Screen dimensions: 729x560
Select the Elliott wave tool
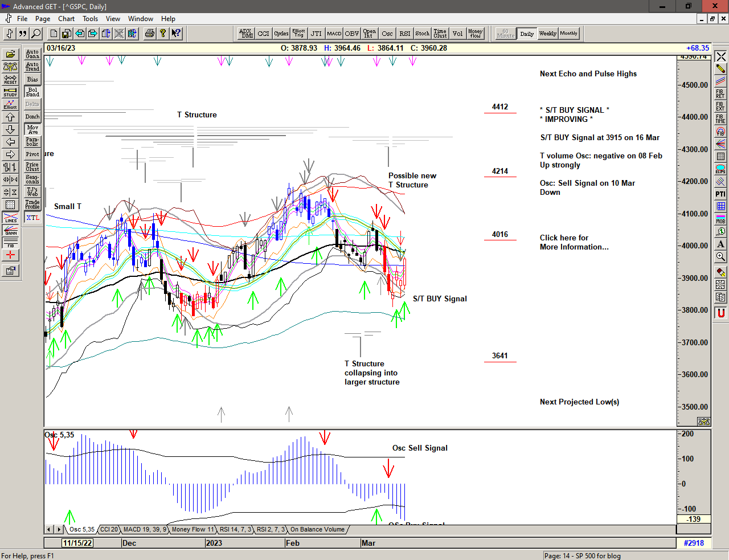(x=10, y=104)
